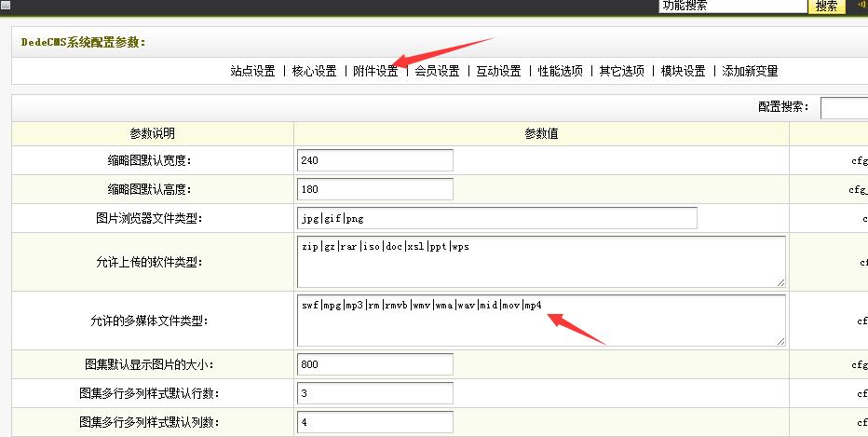Image resolution: width=868 pixels, height=437 pixels.
Task: Click the 图集多行多列样式默认行数 label
Action: (x=149, y=394)
